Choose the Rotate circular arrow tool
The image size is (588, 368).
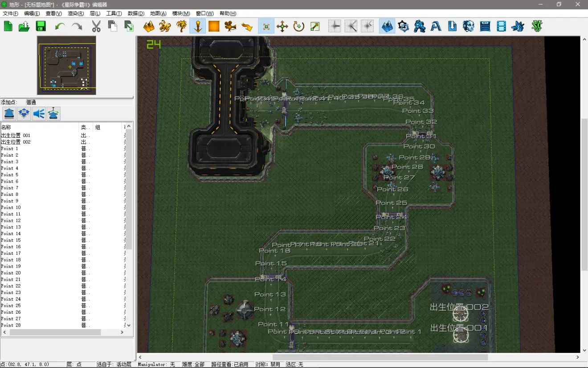coord(299,26)
